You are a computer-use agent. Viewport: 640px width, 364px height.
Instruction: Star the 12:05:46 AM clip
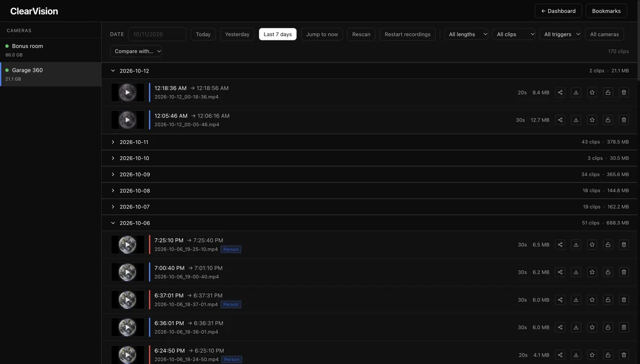[592, 120]
